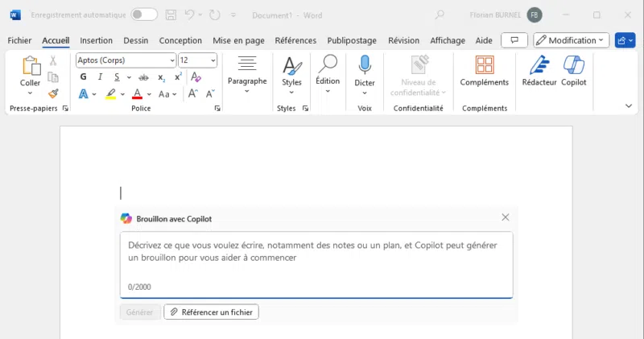Open the Références tab

point(295,40)
